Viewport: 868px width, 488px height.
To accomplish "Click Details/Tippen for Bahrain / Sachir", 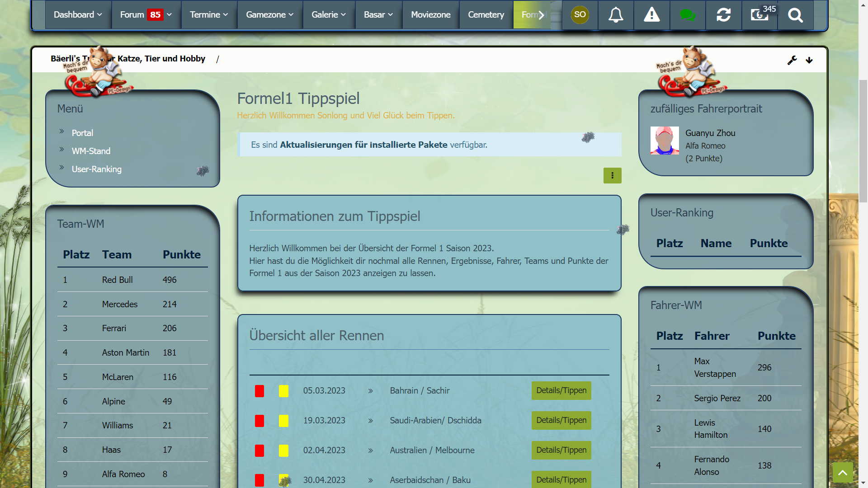I will click(x=561, y=391).
